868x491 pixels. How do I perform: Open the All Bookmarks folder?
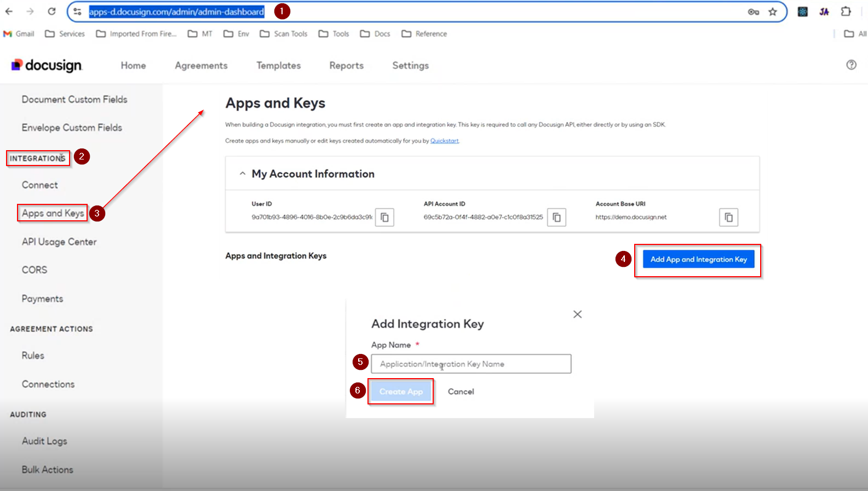click(x=855, y=34)
